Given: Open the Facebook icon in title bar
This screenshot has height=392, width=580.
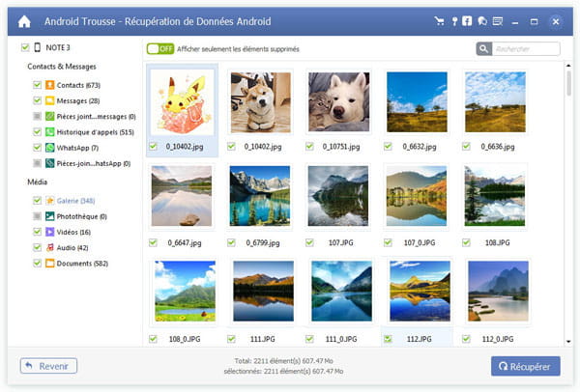Looking at the screenshot, I should point(467,21).
